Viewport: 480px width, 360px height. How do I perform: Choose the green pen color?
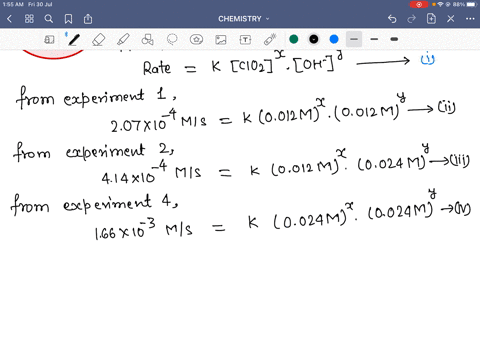pyautogui.click(x=294, y=39)
